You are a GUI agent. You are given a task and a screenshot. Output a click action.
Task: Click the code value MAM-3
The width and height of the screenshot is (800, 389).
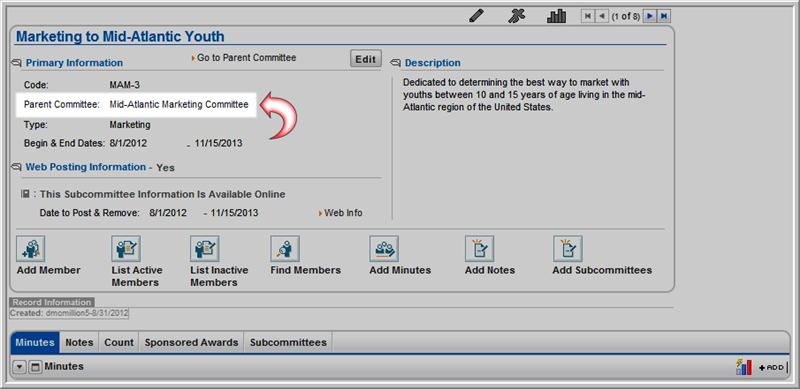point(124,85)
